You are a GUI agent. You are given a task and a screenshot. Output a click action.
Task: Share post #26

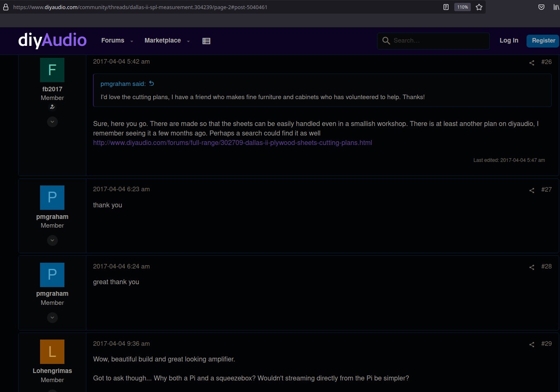pos(532,63)
